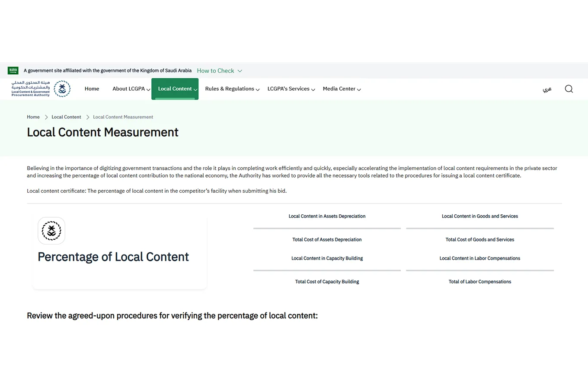Image resolution: width=588 pixels, height=391 pixels.
Task: Go to Home in the navigation bar
Action: coord(92,89)
